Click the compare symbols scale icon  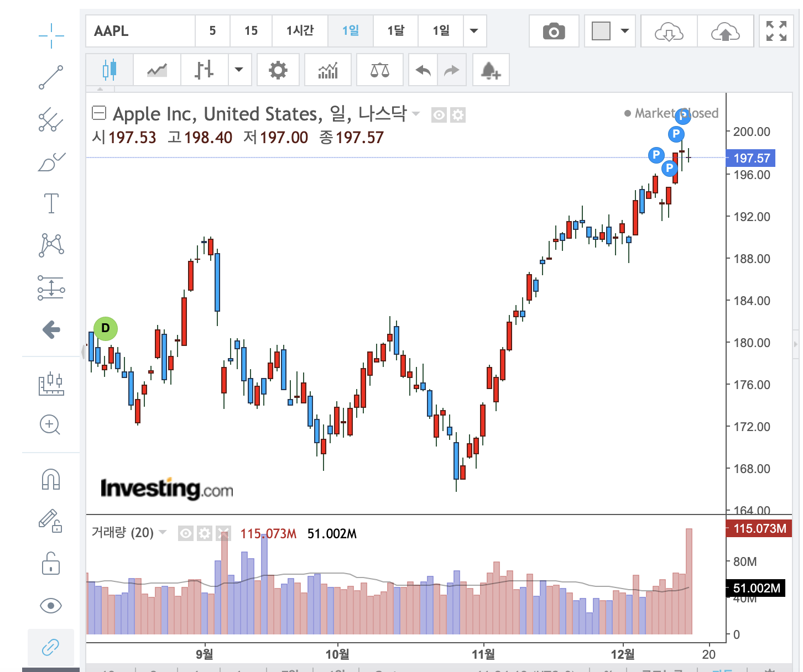[380, 70]
